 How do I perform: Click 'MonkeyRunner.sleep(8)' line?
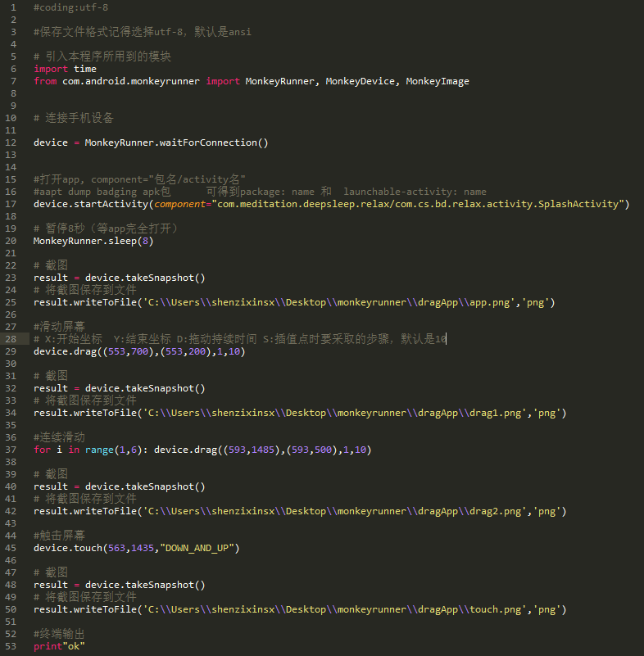[x=93, y=241]
